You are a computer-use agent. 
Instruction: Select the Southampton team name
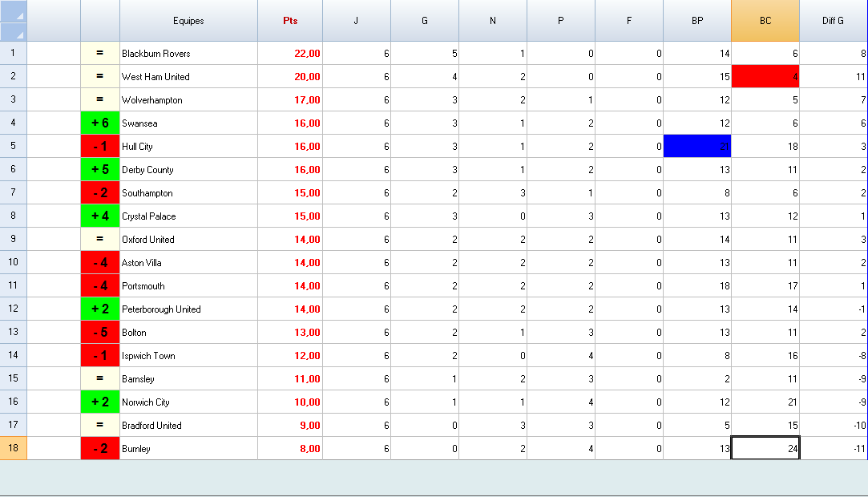click(x=147, y=193)
